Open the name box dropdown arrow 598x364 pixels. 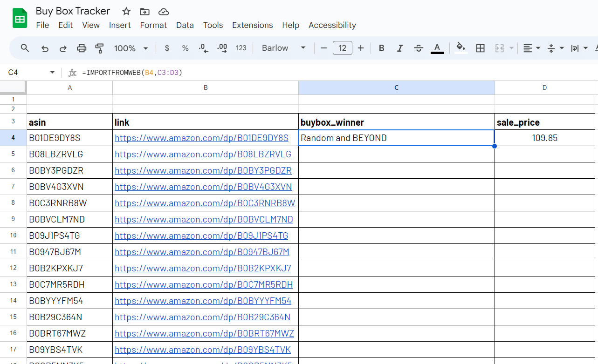point(52,73)
